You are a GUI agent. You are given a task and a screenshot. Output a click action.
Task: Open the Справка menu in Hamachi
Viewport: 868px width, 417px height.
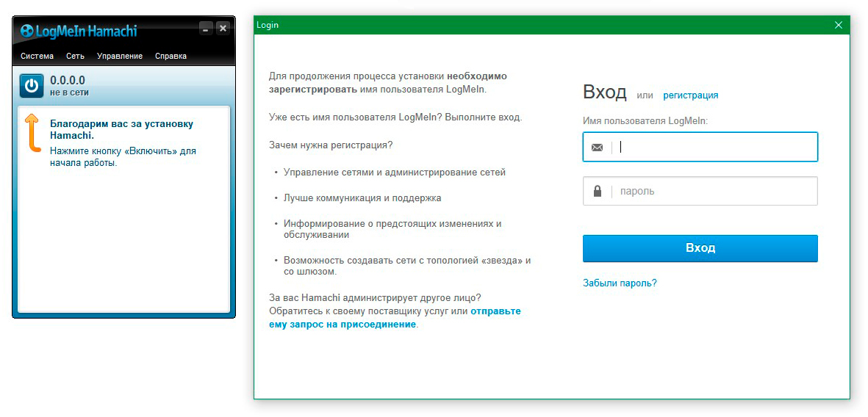click(x=171, y=56)
